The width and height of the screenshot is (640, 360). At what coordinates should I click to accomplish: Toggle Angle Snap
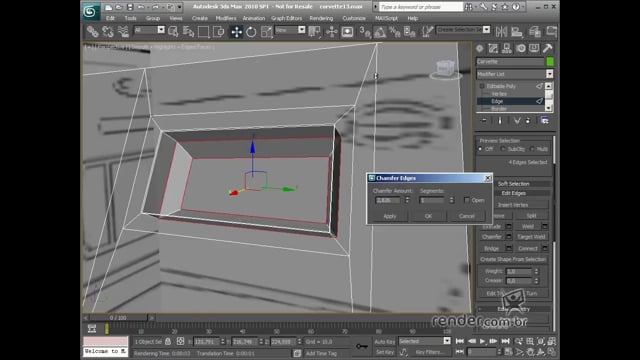380,31
